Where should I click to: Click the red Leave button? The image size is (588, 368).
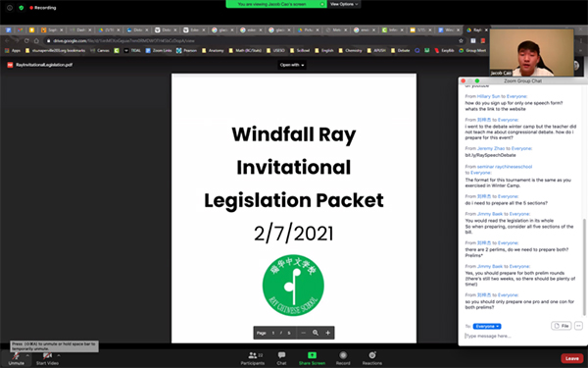[x=572, y=358]
